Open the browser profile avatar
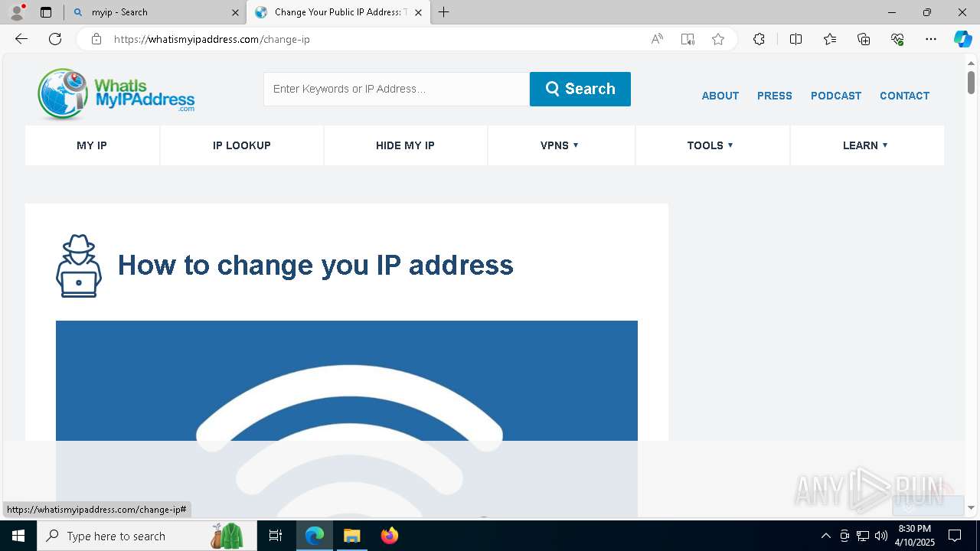 click(17, 12)
